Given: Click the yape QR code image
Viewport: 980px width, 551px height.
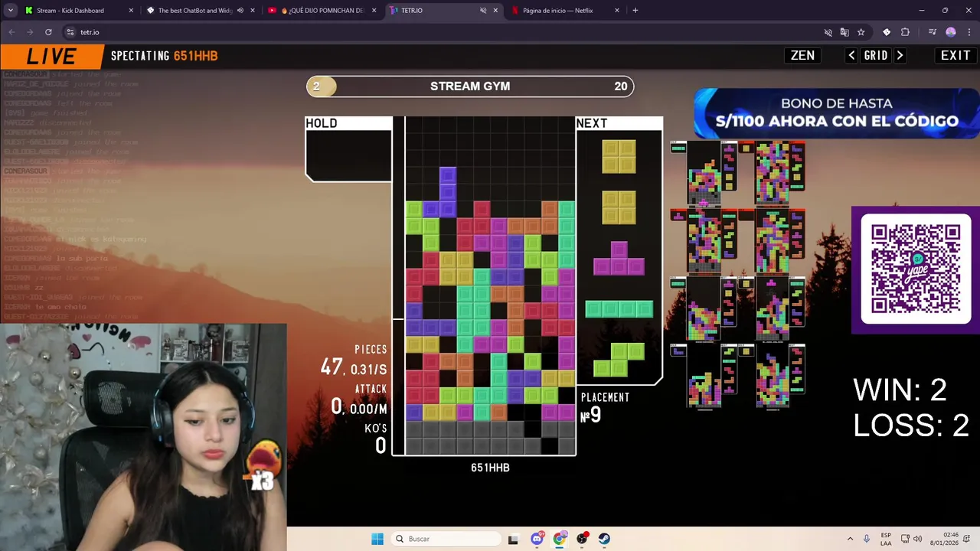Looking at the screenshot, I should [916, 269].
